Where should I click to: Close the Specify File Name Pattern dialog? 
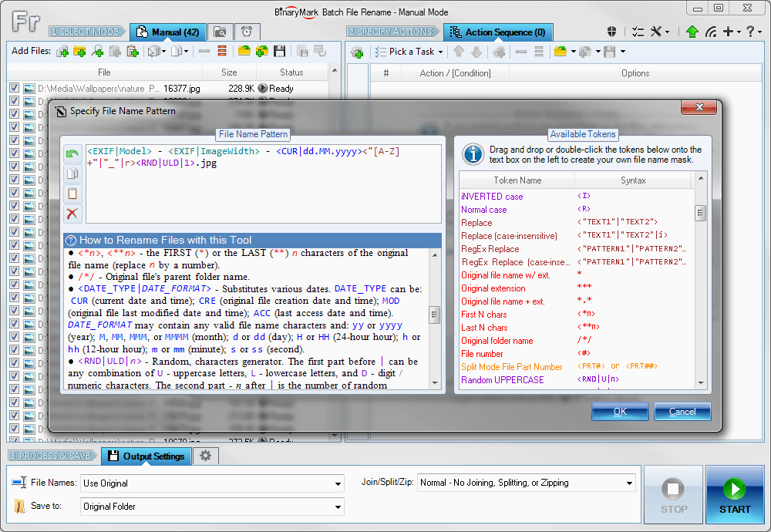(x=700, y=107)
